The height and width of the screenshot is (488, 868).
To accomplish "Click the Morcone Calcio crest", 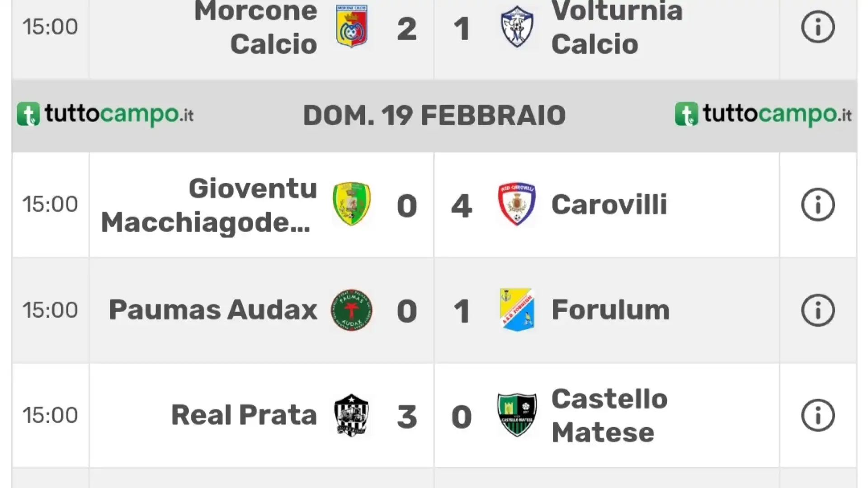I will (x=352, y=26).
